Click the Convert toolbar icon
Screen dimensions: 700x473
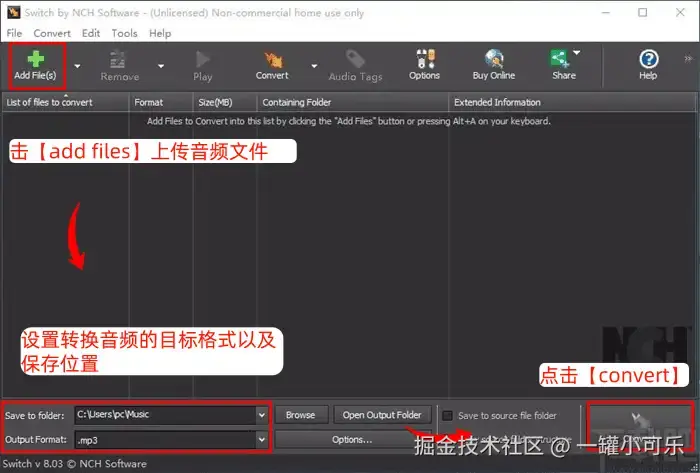[272, 66]
